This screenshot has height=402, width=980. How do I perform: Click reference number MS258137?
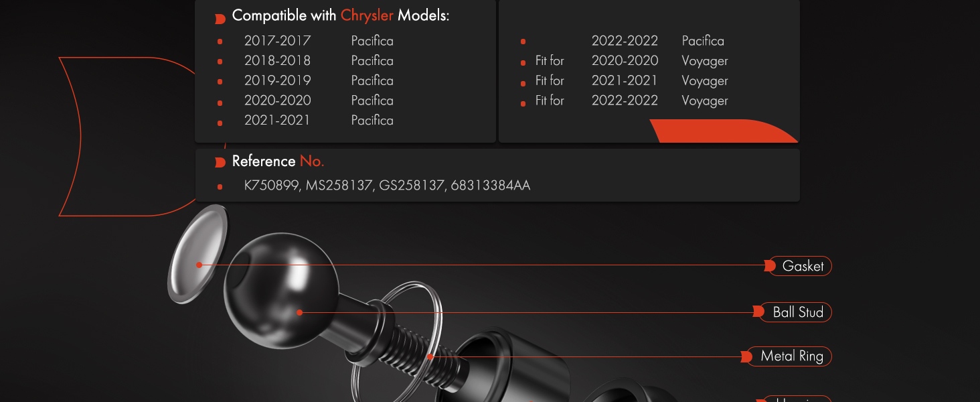point(339,186)
